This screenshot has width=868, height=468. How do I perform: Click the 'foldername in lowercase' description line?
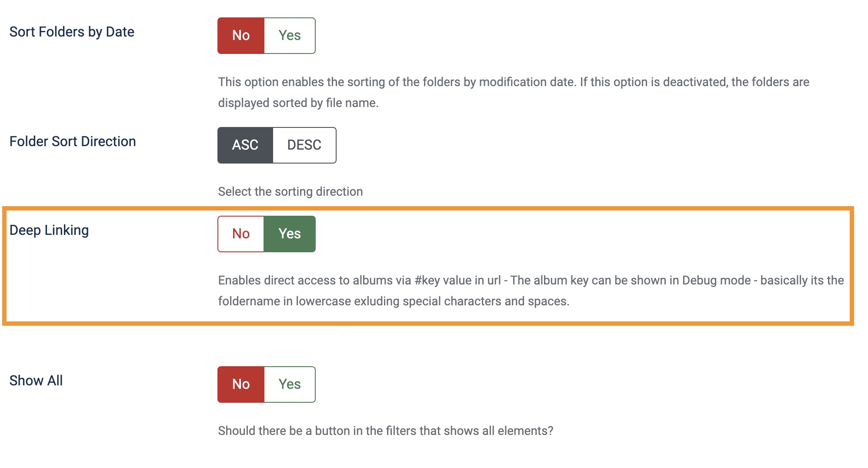click(394, 301)
